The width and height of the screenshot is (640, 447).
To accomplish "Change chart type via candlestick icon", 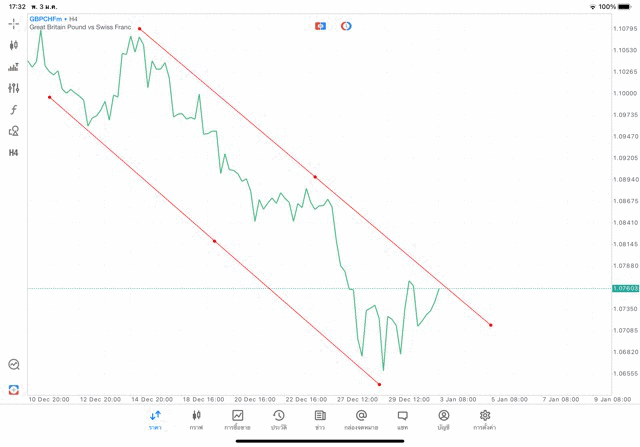I will click(14, 45).
